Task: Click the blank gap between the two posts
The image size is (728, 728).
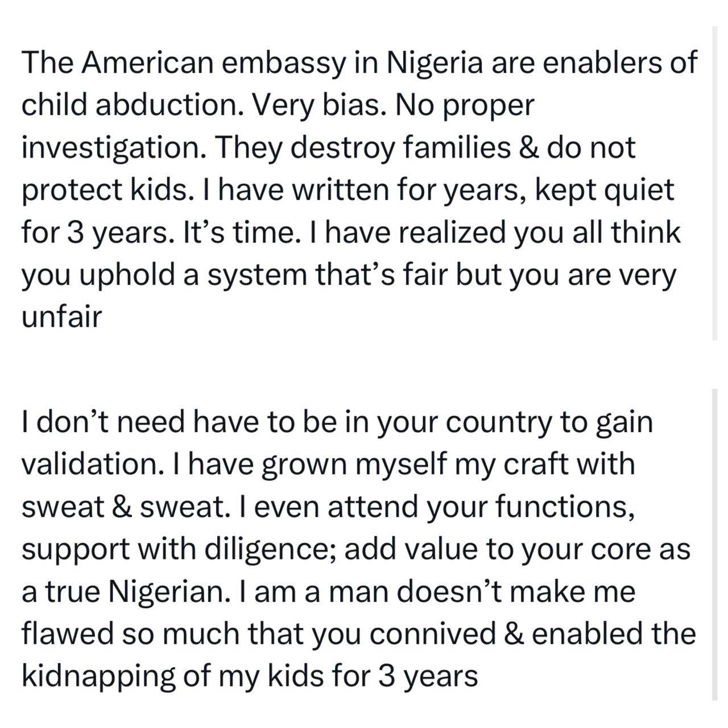Action: (358, 364)
